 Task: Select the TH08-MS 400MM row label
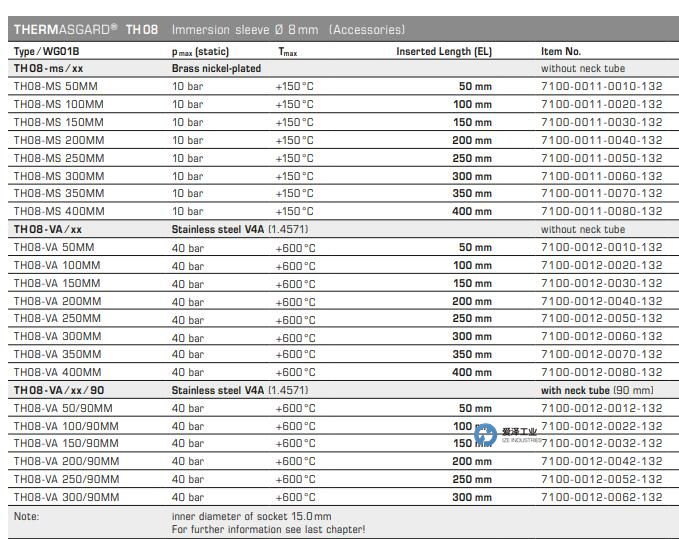point(58,211)
